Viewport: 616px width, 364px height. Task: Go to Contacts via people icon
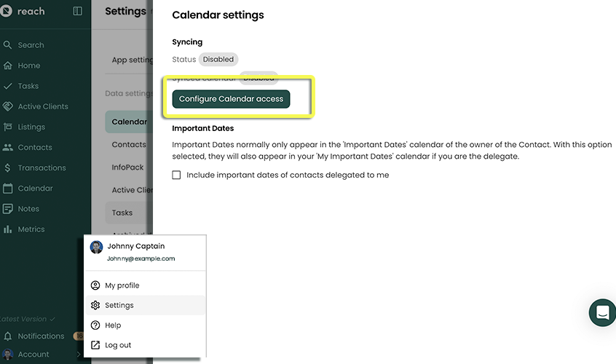[x=8, y=147]
